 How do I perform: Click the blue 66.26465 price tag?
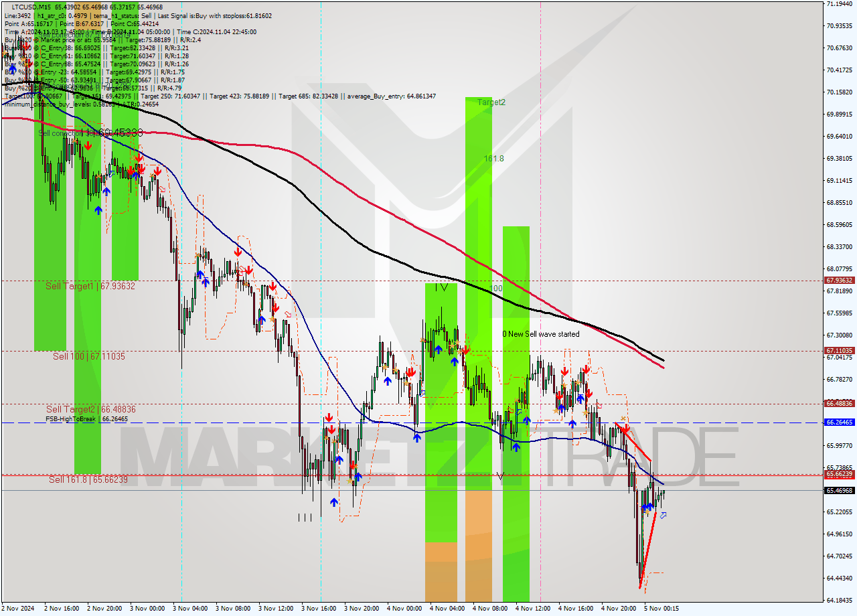tap(839, 422)
